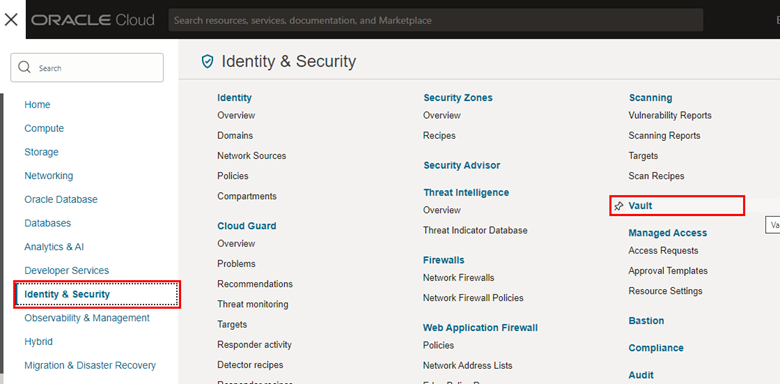Open the Audit link
Image resolution: width=780 pixels, height=384 pixels.
coord(641,375)
